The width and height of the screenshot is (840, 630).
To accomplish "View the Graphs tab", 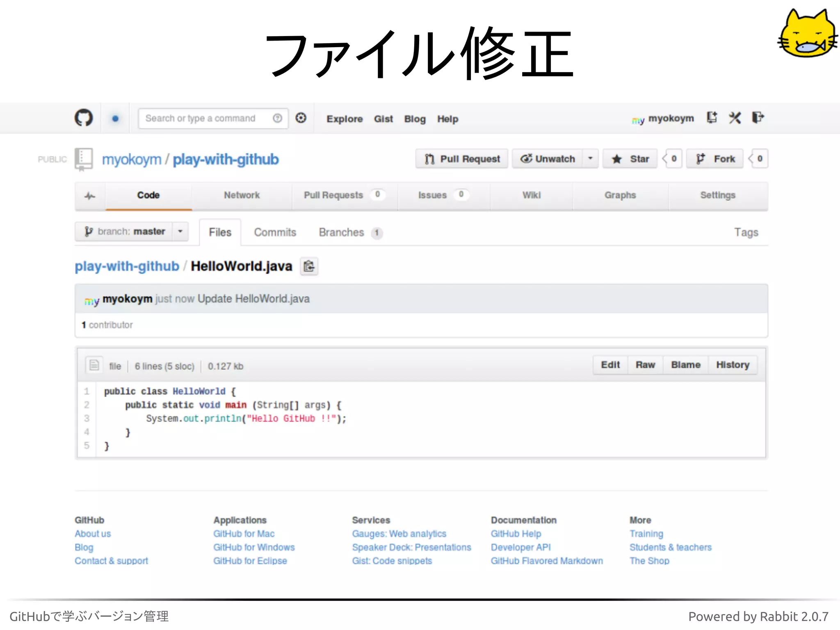I will pyautogui.click(x=620, y=195).
